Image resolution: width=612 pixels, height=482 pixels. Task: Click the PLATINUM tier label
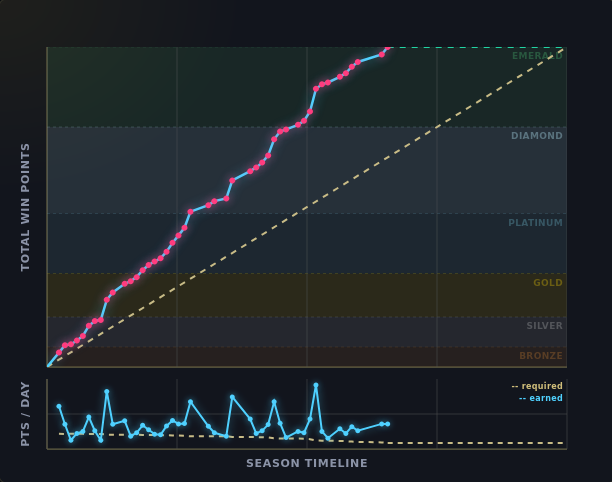point(535,223)
